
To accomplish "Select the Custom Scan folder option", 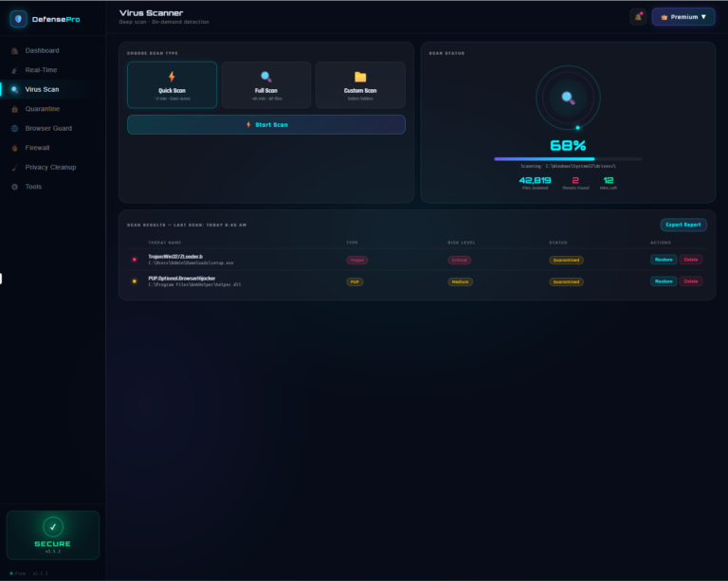I will point(360,85).
